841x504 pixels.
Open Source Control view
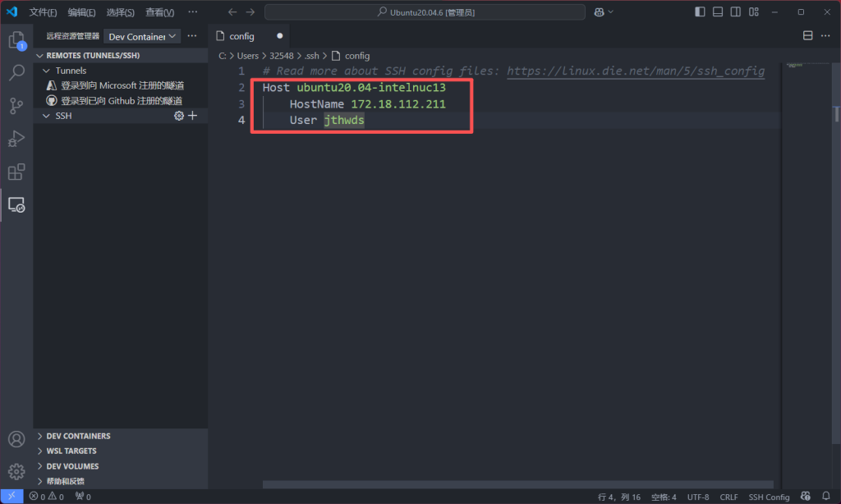(16, 106)
